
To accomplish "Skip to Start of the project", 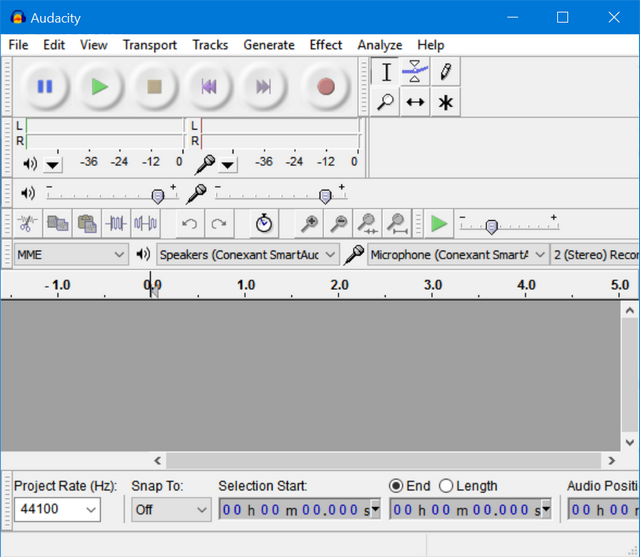I will point(209,87).
